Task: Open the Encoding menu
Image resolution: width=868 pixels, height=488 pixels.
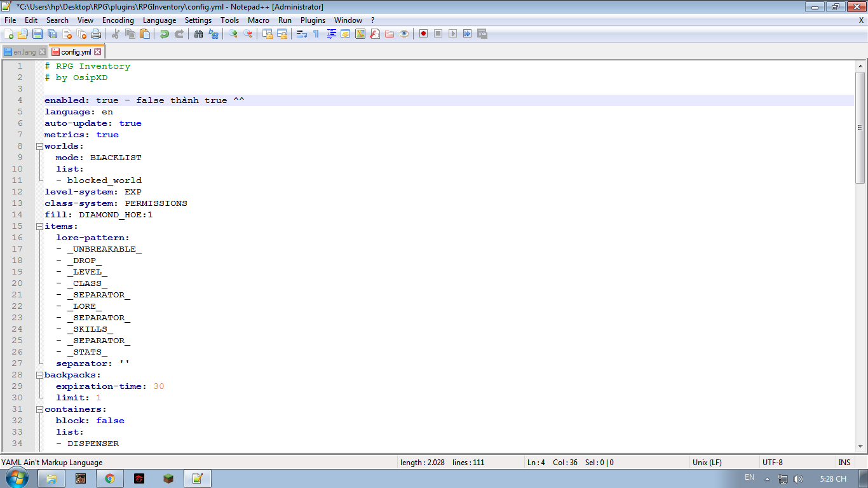Action: pyautogui.click(x=118, y=20)
